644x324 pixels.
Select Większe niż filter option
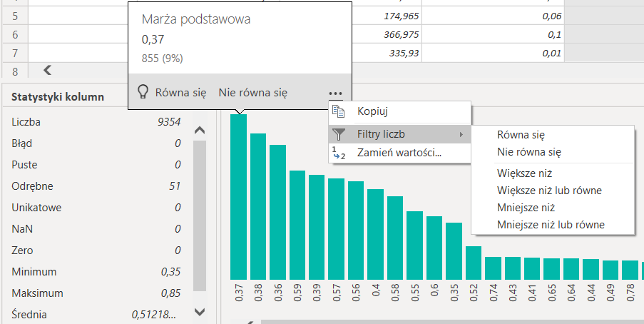524,173
